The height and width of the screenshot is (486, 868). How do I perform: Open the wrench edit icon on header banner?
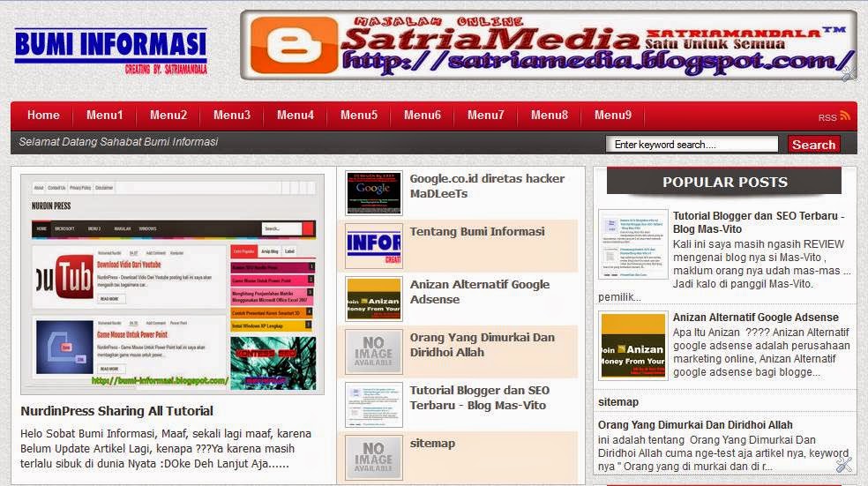point(848,73)
